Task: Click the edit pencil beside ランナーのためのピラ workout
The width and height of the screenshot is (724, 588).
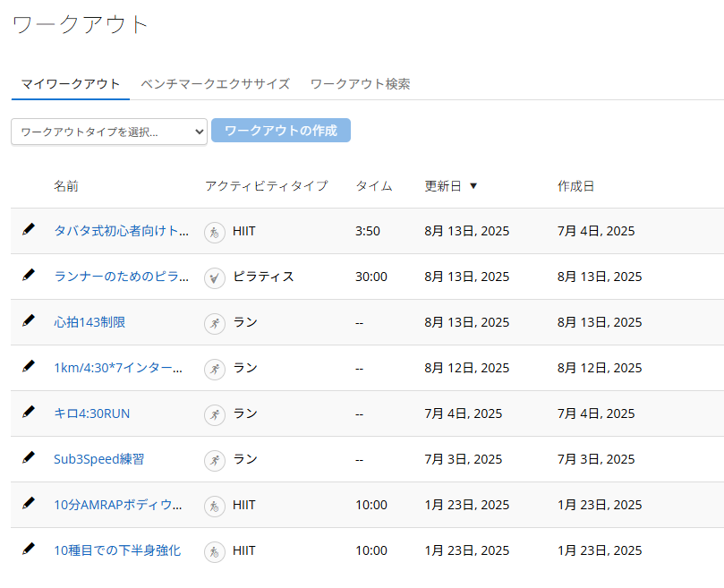Action: coord(29,275)
